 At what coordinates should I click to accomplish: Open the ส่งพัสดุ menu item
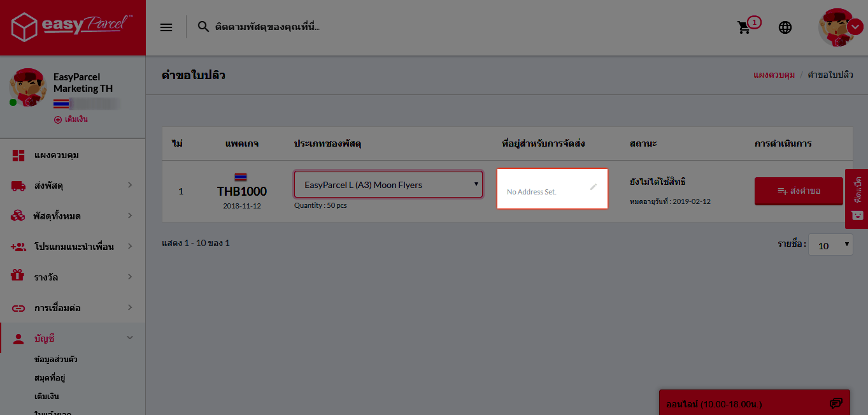click(x=48, y=186)
